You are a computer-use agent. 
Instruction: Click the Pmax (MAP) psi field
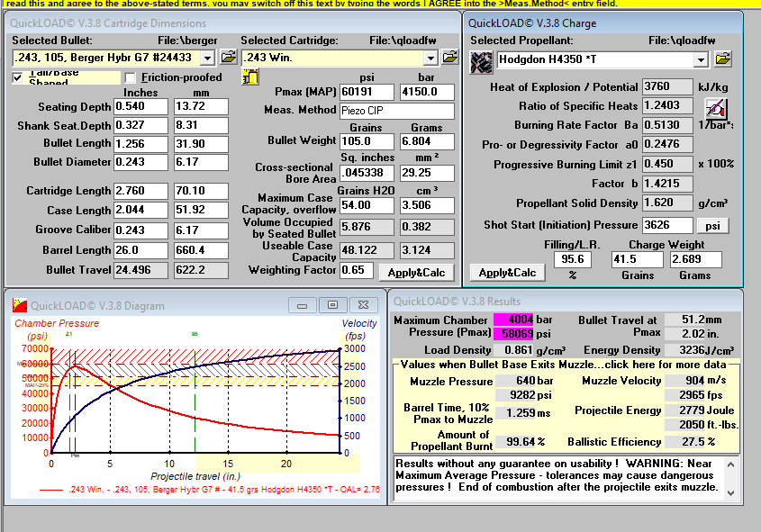[367, 92]
